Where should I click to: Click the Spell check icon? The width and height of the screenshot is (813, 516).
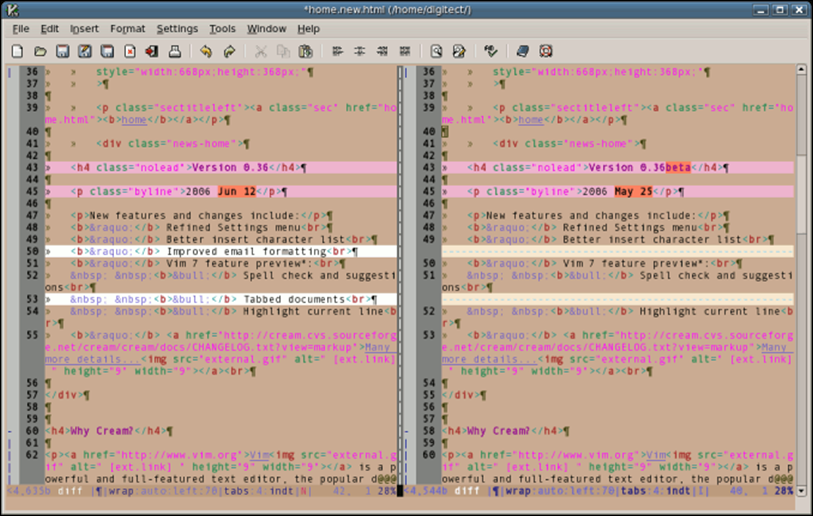[x=491, y=51]
